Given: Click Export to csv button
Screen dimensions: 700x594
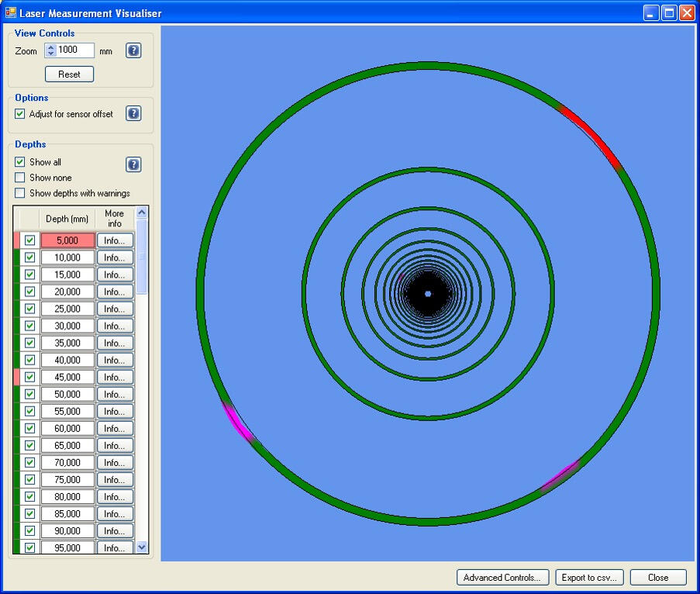Looking at the screenshot, I should (x=589, y=578).
